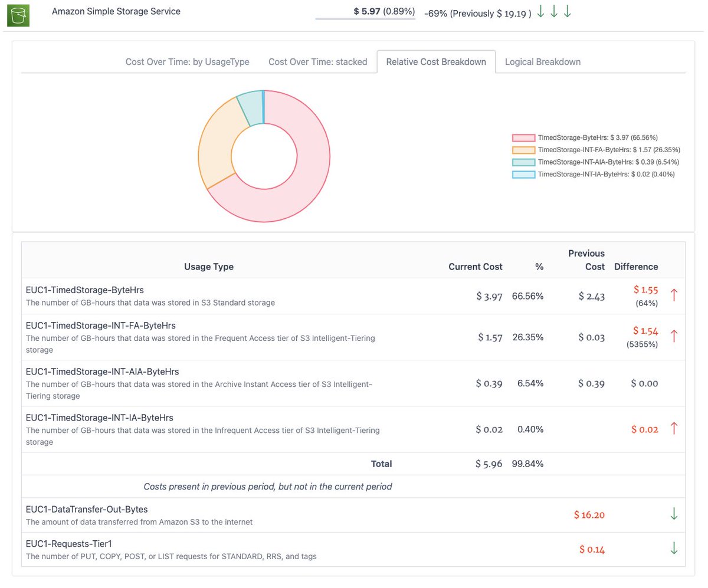Click the 66.56% percentage table cell
708x588 pixels.
(x=527, y=296)
